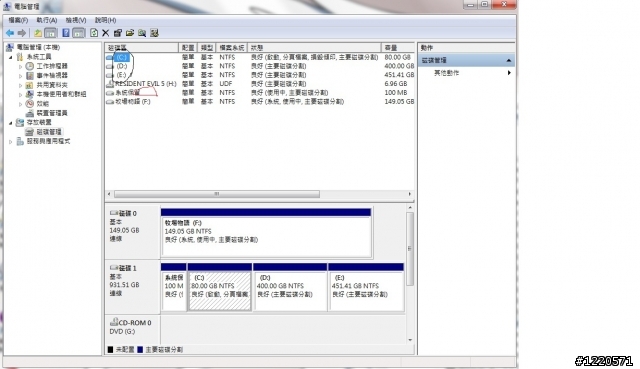Collapse the Storage (存放裝置) node
Image resolution: width=640 pixels, height=369 pixels.
11,122
